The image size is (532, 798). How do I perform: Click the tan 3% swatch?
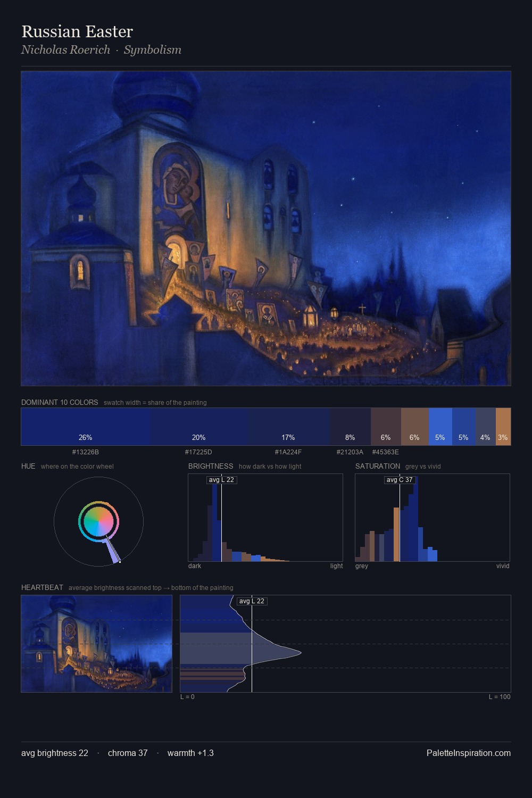(503, 427)
